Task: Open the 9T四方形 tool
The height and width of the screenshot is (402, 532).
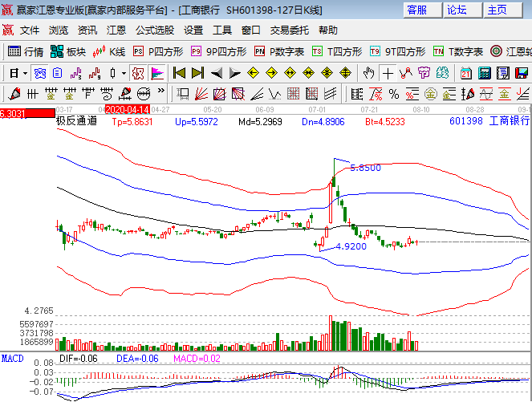Action: [397, 51]
